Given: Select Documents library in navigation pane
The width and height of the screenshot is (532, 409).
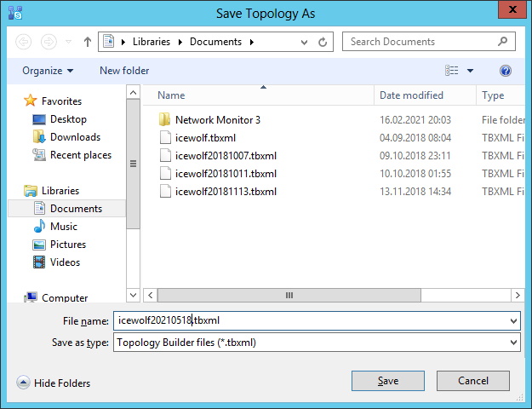Looking at the screenshot, I should click(67, 208).
